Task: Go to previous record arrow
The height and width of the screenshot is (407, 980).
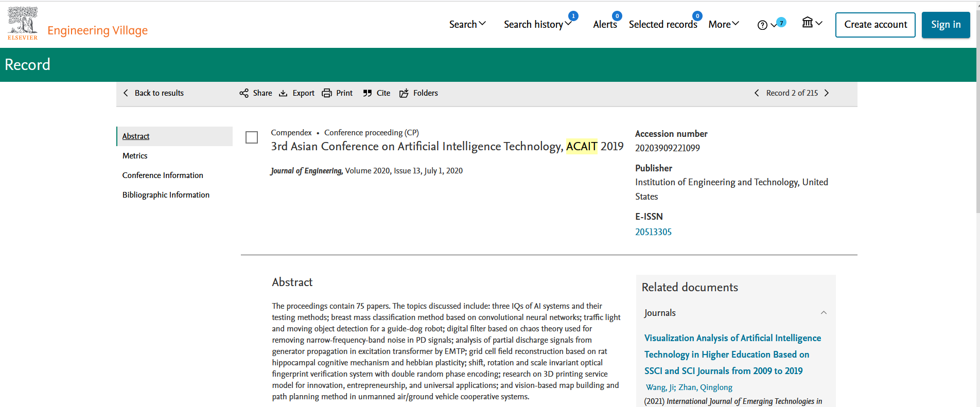Action: point(757,93)
